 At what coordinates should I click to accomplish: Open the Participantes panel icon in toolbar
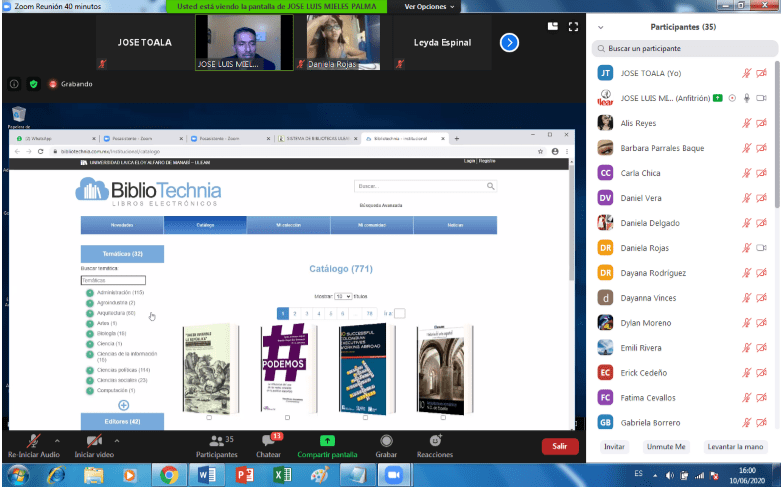(x=216, y=441)
